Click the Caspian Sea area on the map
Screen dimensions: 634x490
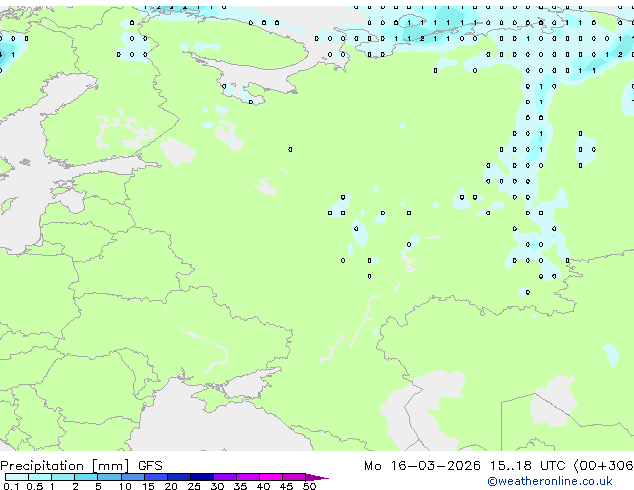[404, 416]
